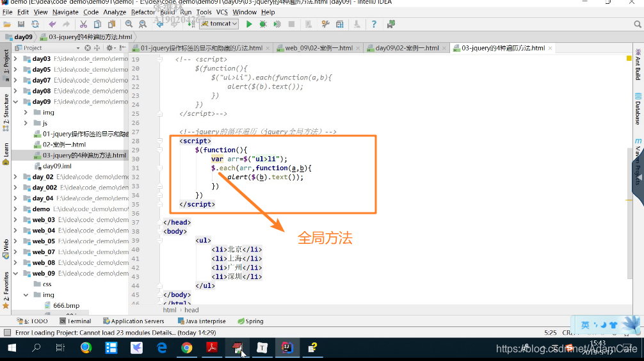Click the Stop square icon
This screenshot has width=644, height=361.
[x=291, y=24]
